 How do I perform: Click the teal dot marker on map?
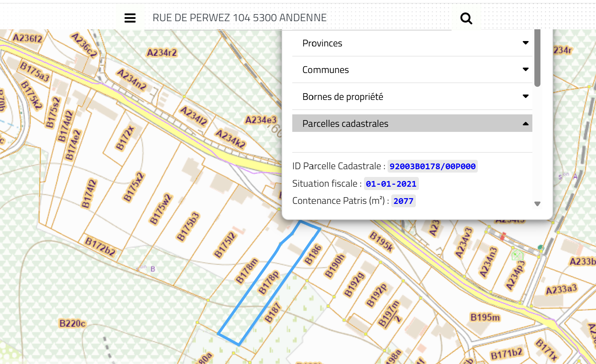click(x=541, y=248)
